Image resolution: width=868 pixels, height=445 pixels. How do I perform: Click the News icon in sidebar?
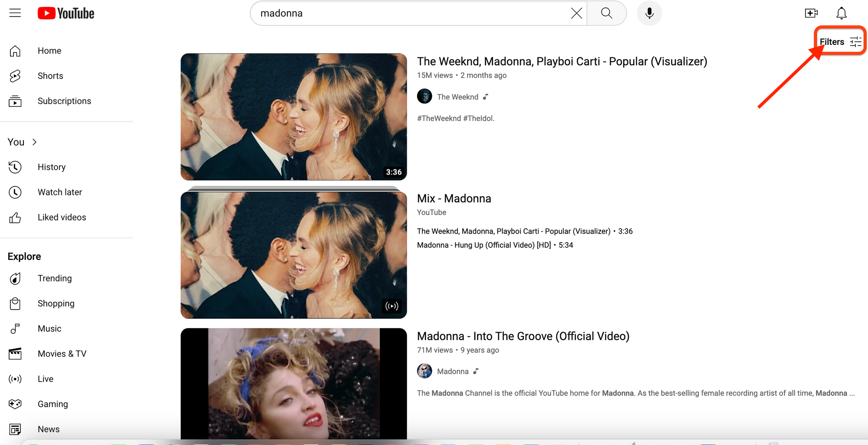pyautogui.click(x=15, y=429)
